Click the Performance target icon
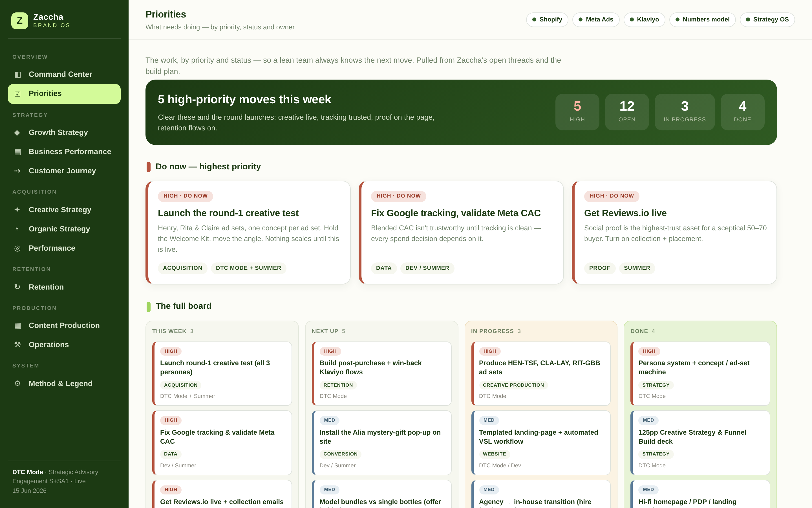This screenshot has width=812, height=508. (17, 248)
